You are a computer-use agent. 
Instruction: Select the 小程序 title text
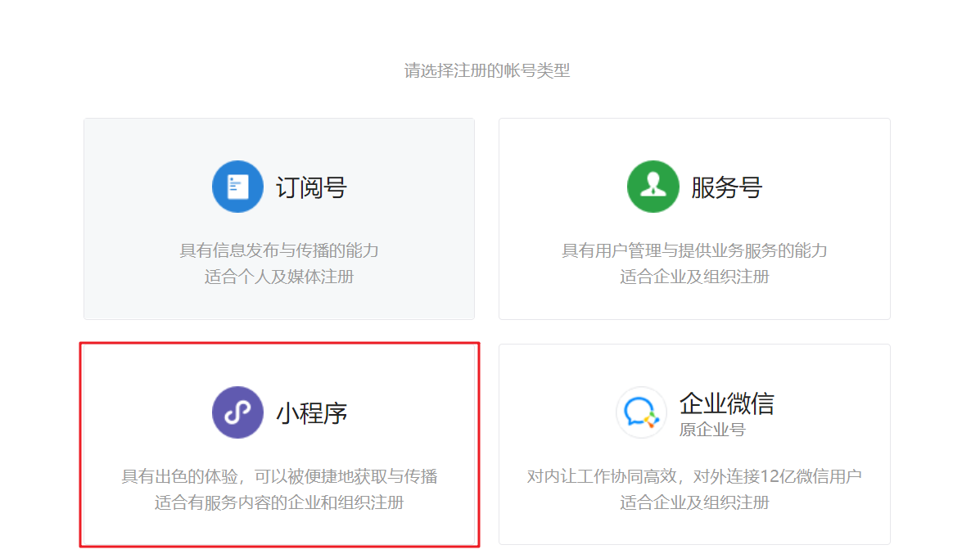[311, 413]
